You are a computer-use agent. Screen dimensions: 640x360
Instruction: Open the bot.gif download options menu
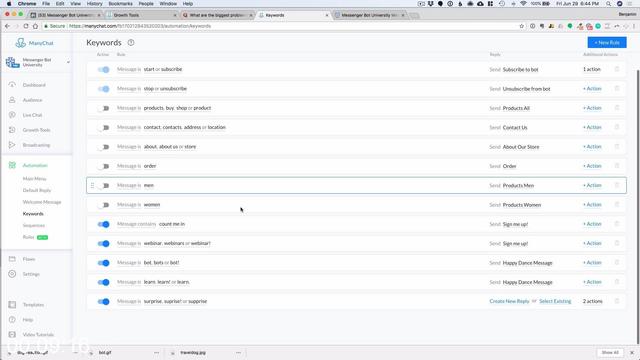156,353
